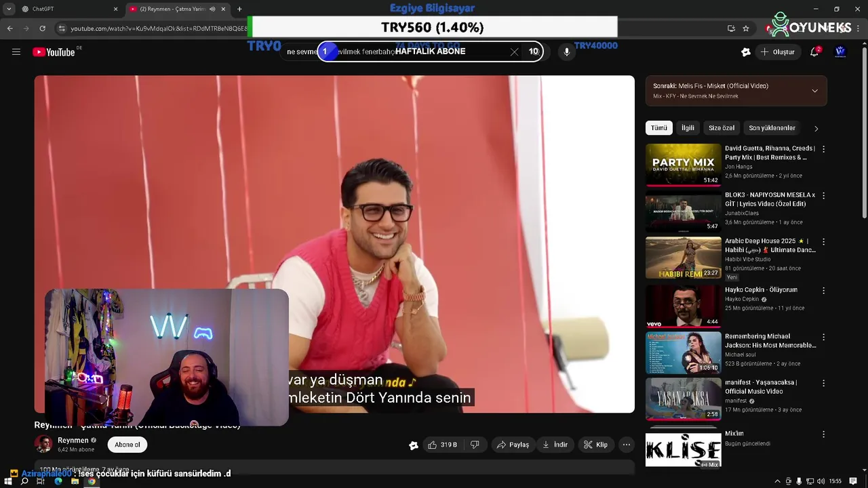Open the tab search dropdown arrow
868x488 pixels.
pyautogui.click(x=9, y=9)
